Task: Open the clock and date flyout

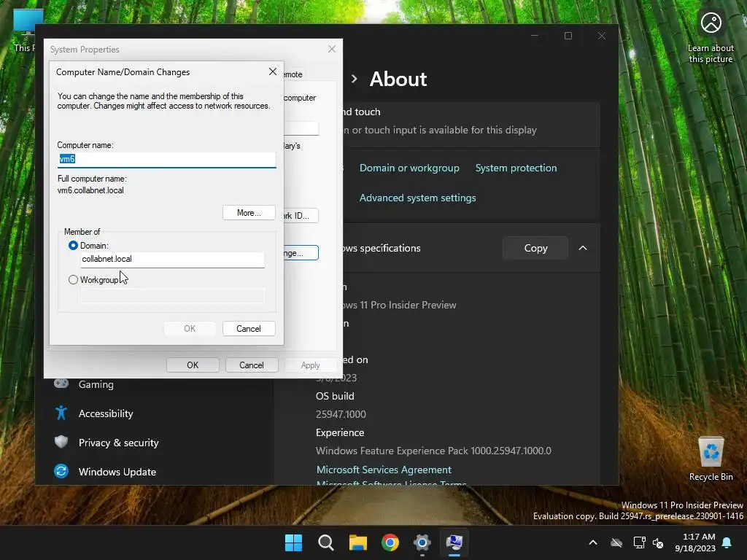Action: [695, 542]
